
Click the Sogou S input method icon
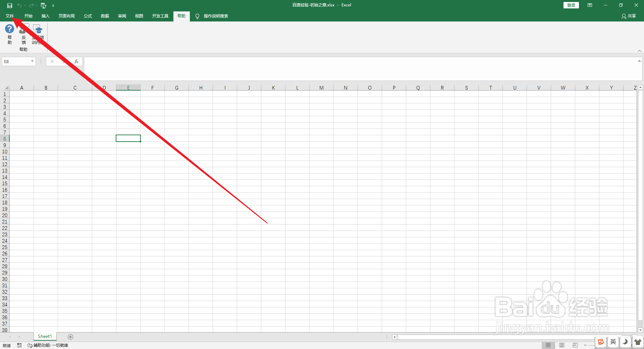601,342
